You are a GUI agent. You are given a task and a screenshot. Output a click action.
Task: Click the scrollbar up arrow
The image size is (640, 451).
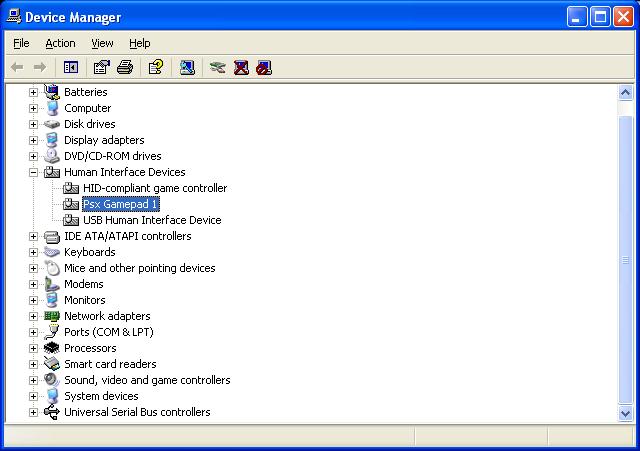(x=625, y=93)
